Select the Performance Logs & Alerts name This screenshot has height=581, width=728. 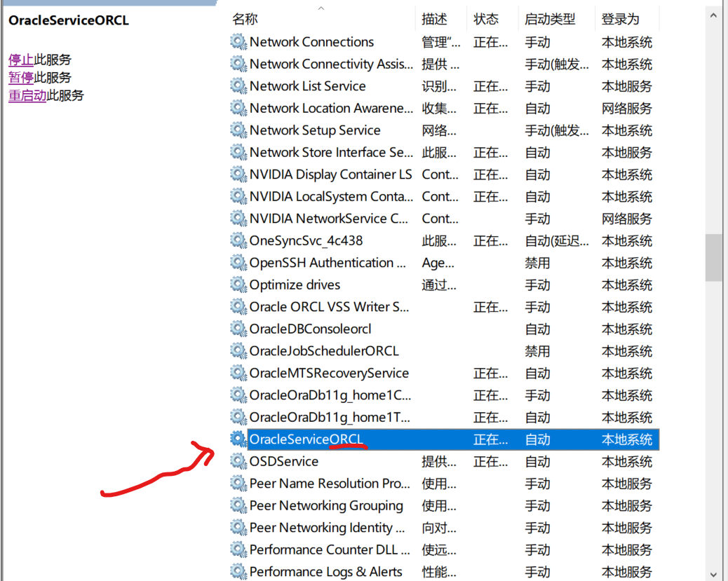tap(325, 572)
